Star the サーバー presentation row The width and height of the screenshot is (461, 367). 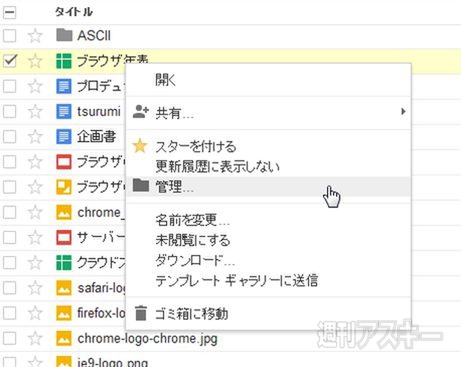pos(35,237)
